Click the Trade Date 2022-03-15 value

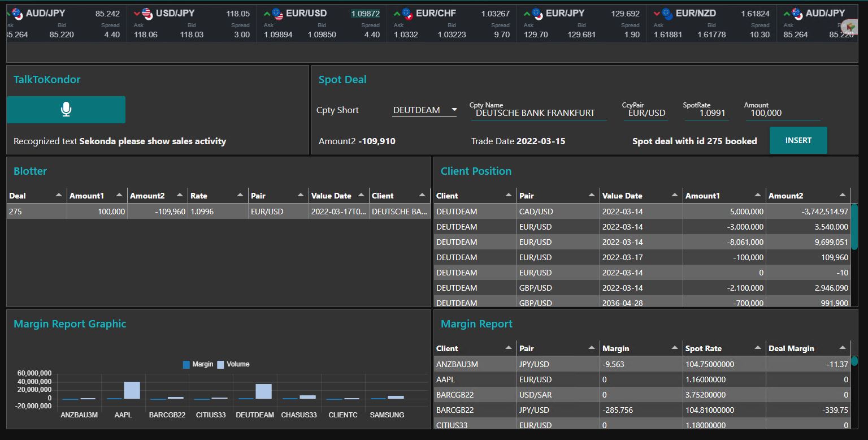coord(541,141)
